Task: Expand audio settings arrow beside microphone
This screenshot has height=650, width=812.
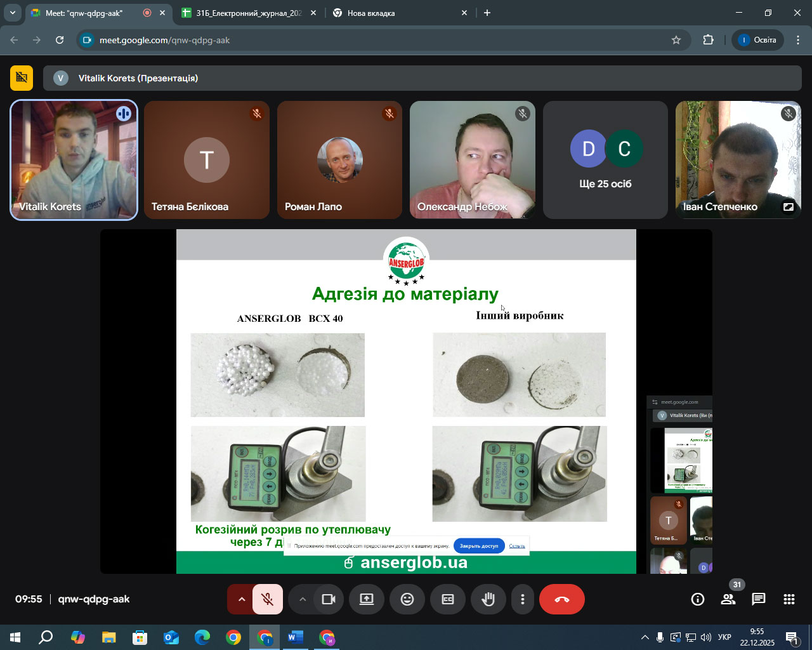Action: click(x=241, y=599)
